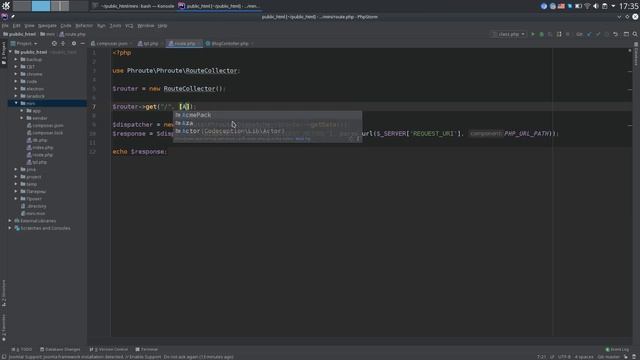
Task: Click the undo/revert arrow toolbar icon
Action: coord(616,34)
